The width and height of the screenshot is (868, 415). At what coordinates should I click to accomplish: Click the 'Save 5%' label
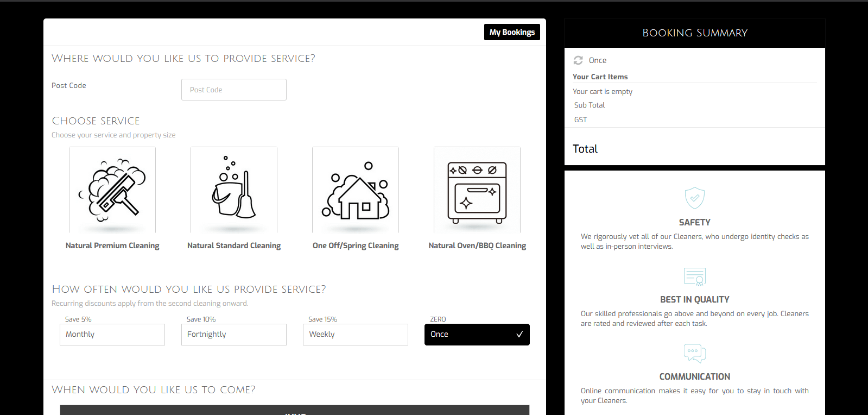[78, 319]
